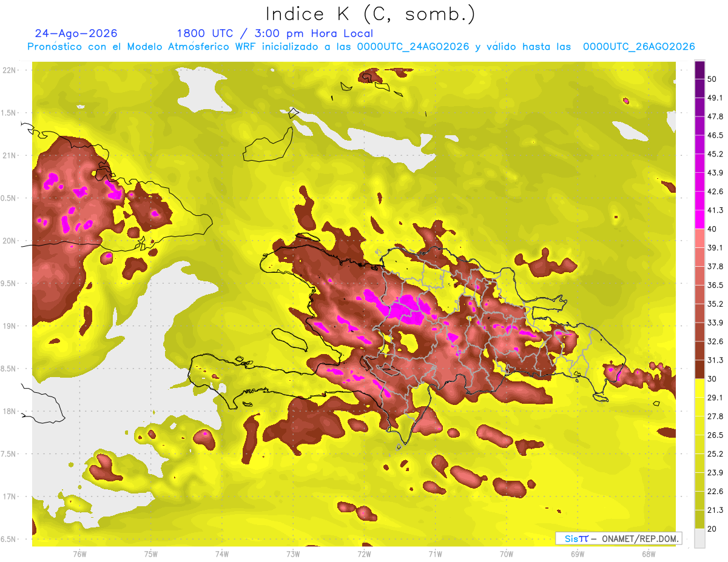Viewport: 728px width, 562px height.
Task: Pick the swatch between 25.2 and 26.5
Action: coord(699,444)
